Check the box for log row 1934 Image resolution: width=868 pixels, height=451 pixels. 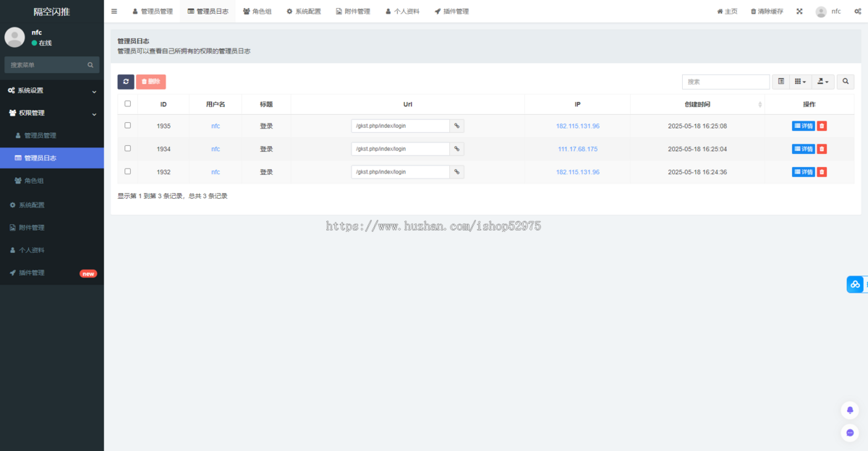pyautogui.click(x=128, y=149)
